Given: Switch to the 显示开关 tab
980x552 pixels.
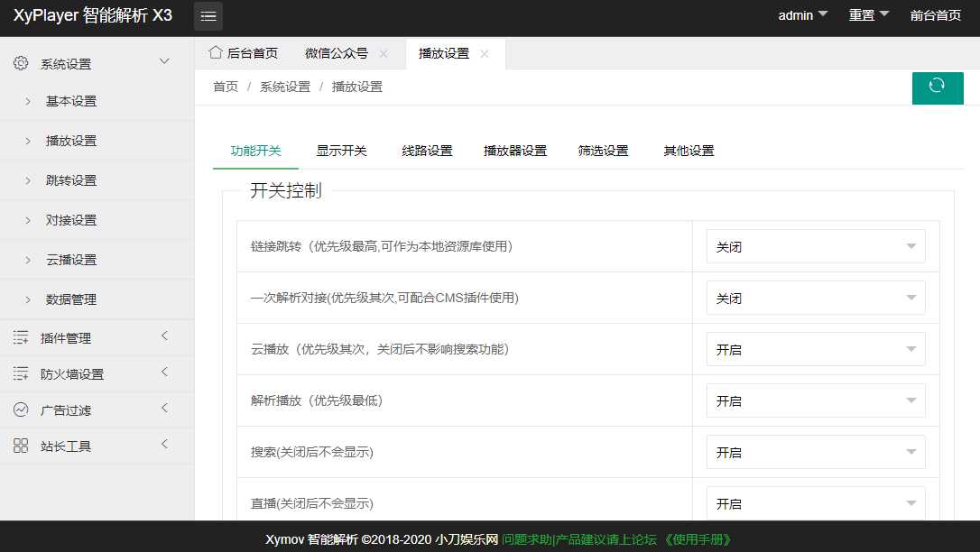Looking at the screenshot, I should 341,151.
